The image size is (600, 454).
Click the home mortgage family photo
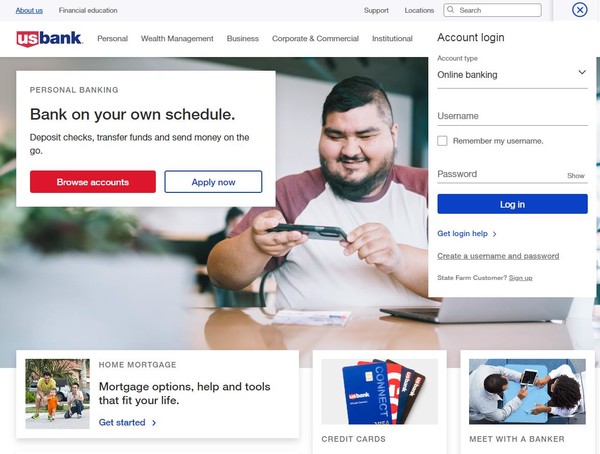click(57, 394)
